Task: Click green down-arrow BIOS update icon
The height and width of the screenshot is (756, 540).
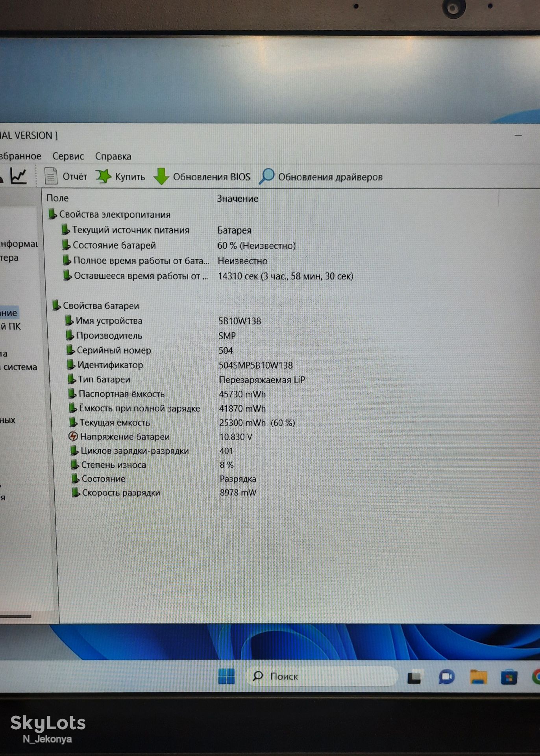Action: pos(161,176)
